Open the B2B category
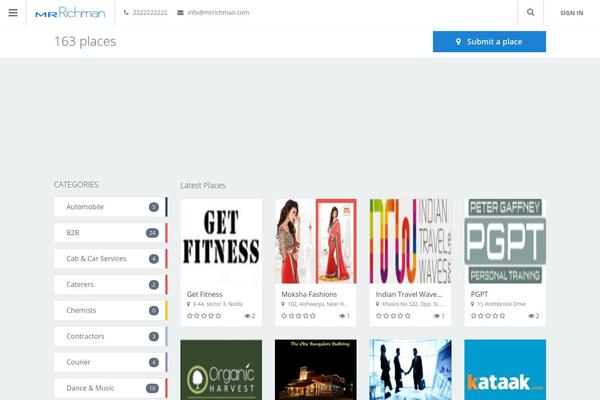Screen dimensions: 600x400 point(111,233)
